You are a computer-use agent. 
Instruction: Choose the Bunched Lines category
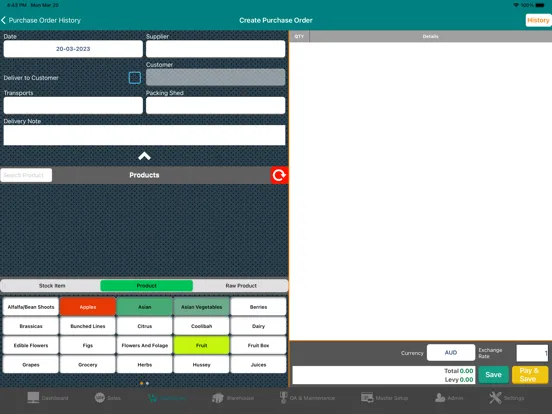pyautogui.click(x=88, y=326)
